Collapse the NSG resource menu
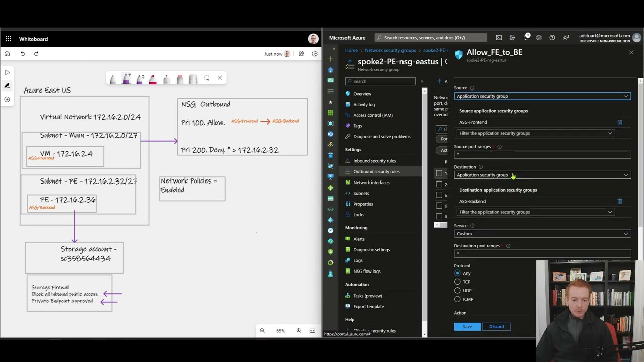The image size is (644, 362). pos(422,81)
